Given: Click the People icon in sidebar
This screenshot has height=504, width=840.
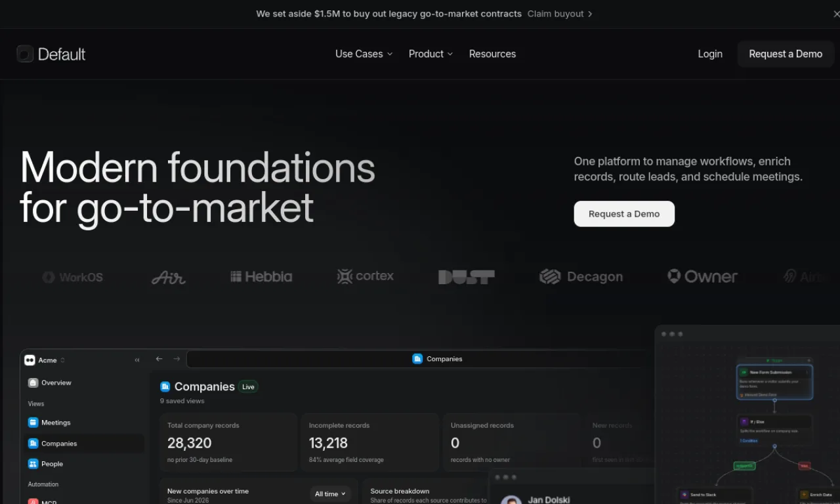Looking at the screenshot, I should 33,464.
